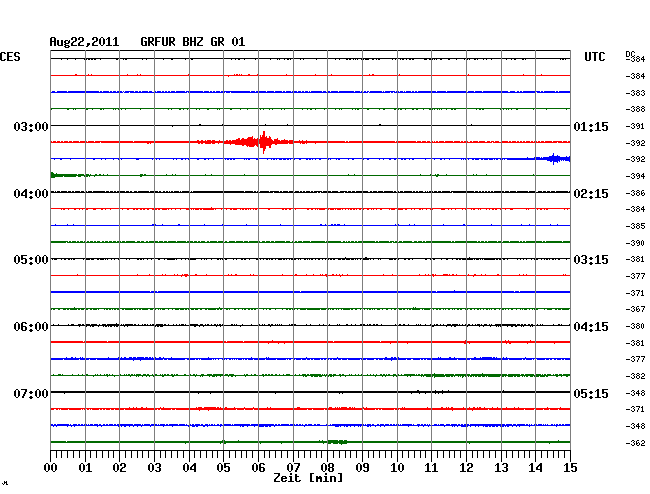
Task: Click the large red seismic event burst
Action: 253,142
